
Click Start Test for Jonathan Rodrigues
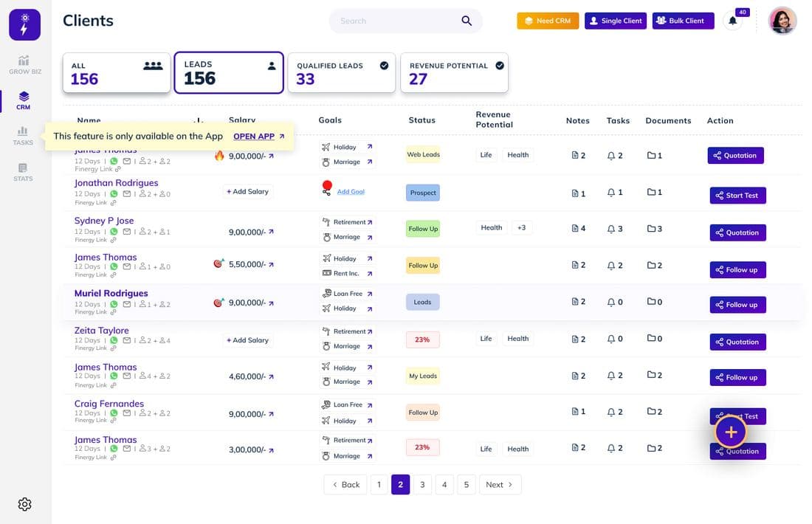pos(737,195)
